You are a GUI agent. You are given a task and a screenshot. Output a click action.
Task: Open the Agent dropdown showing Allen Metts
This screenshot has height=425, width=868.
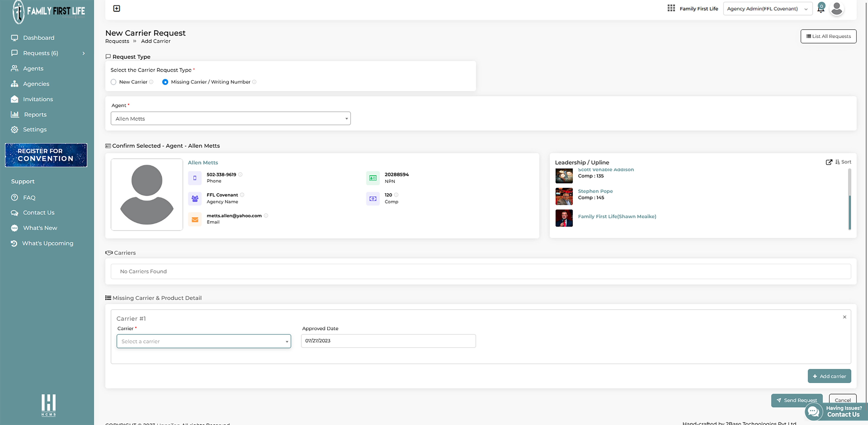(231, 119)
